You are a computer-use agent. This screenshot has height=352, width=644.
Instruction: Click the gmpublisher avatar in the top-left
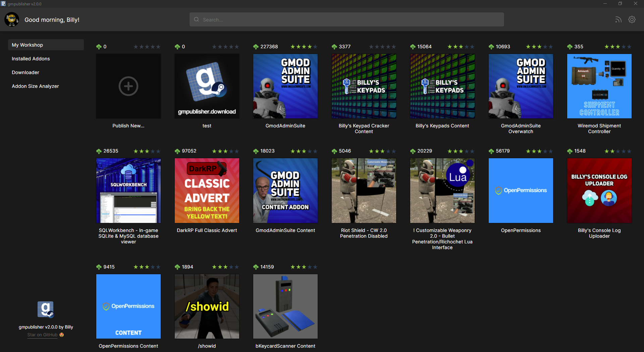12,19
